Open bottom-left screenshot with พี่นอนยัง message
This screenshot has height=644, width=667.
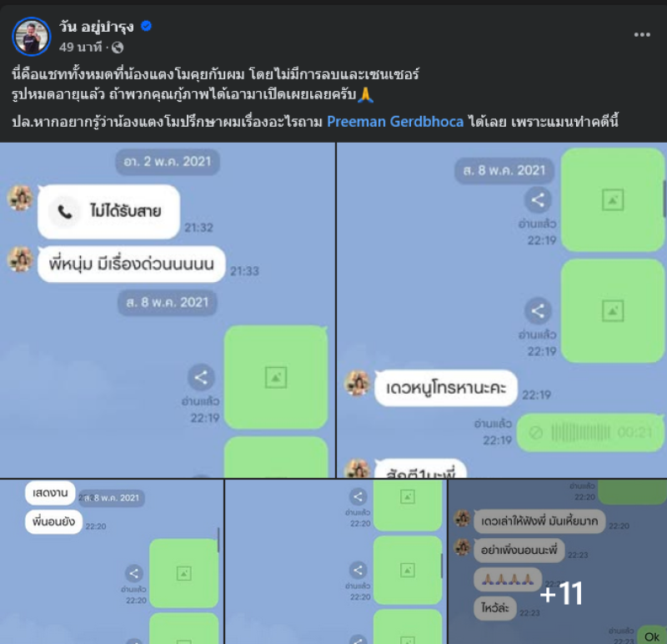[x=112, y=561]
